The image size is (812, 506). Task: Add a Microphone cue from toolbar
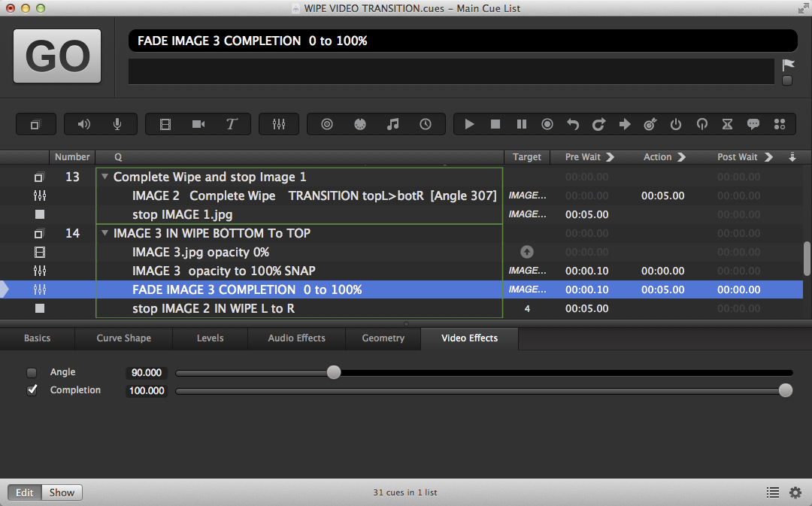[117, 124]
